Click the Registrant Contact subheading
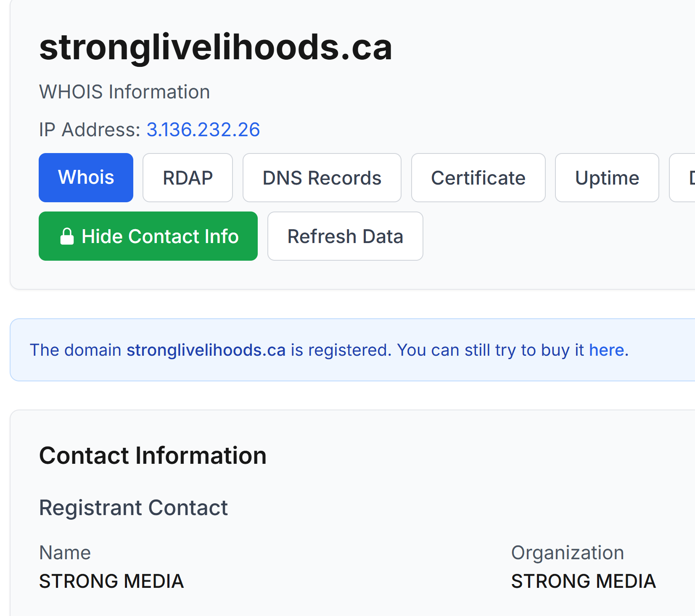The width and height of the screenshot is (695, 616). coord(133,508)
